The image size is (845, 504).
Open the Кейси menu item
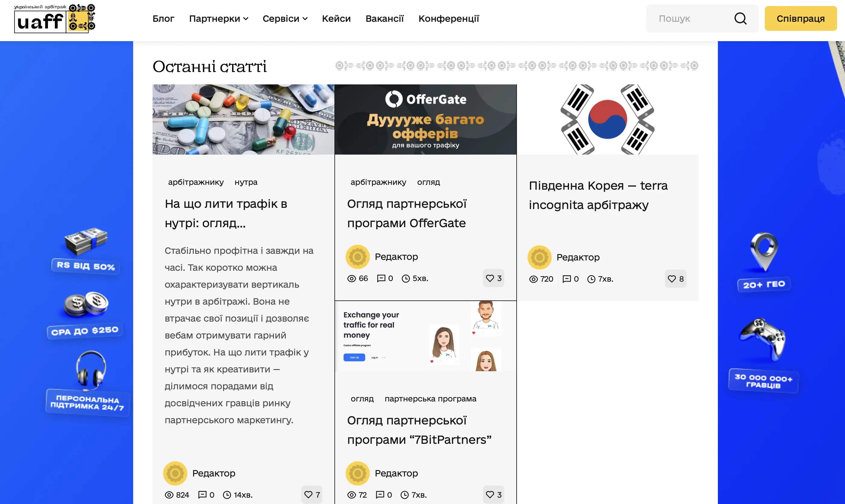336,19
